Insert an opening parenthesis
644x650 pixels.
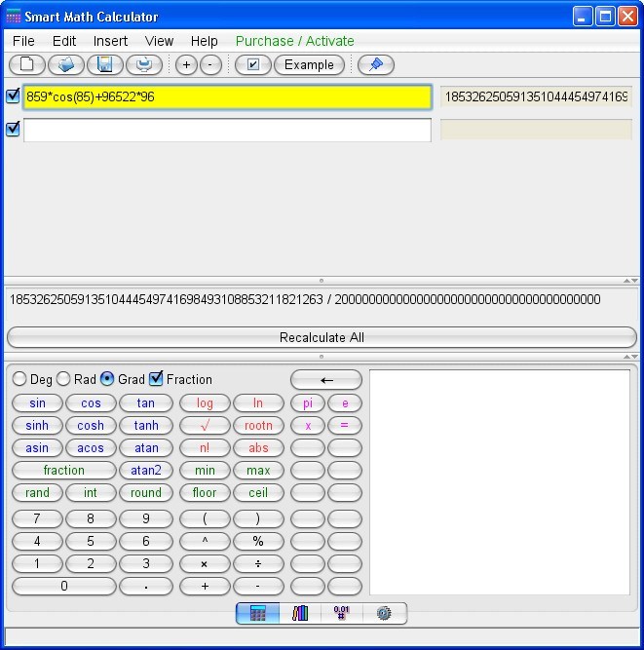point(205,518)
